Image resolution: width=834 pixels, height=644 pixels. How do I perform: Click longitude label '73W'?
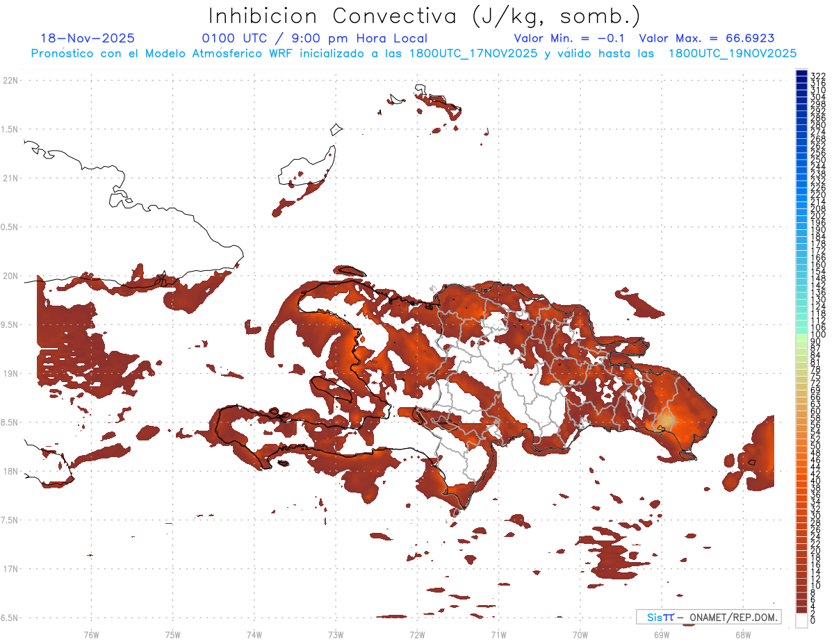tap(335, 634)
